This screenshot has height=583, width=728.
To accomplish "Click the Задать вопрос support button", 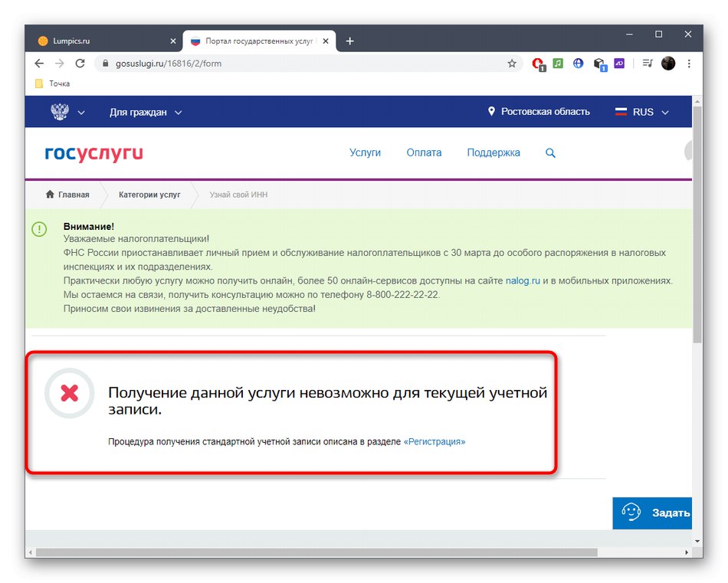I will coord(652,513).
